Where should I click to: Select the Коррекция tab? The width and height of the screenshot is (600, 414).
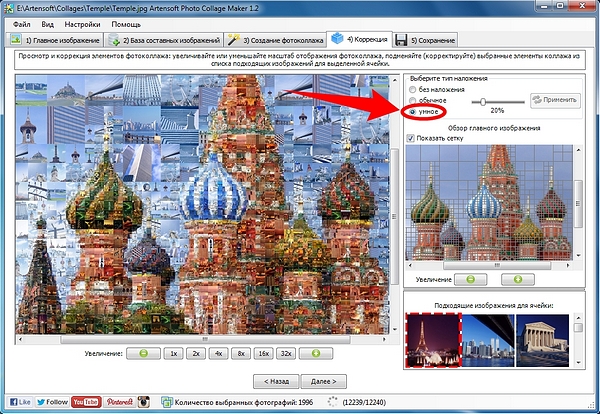tap(359, 39)
